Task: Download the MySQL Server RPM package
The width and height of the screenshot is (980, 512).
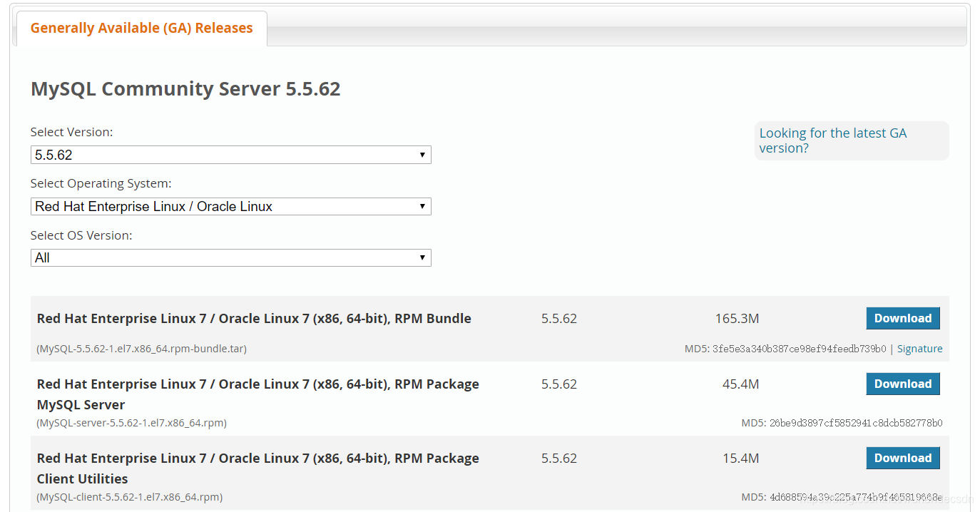Action: click(903, 384)
